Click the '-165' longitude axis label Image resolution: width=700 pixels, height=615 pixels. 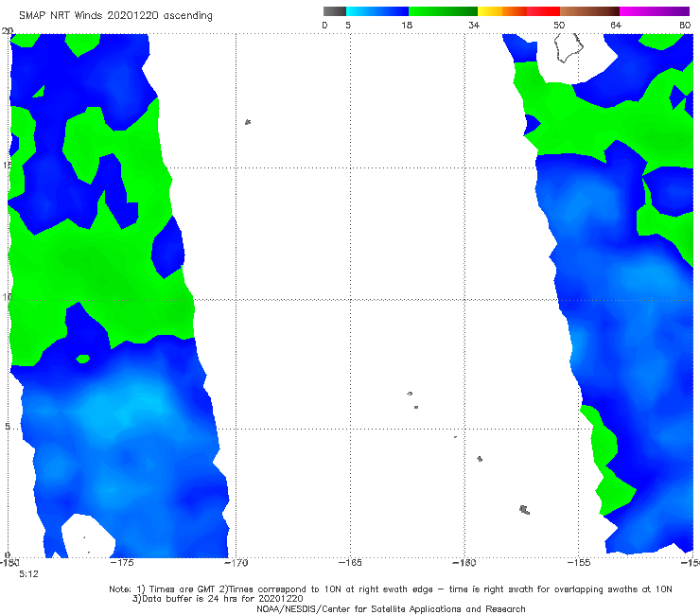coord(350,563)
